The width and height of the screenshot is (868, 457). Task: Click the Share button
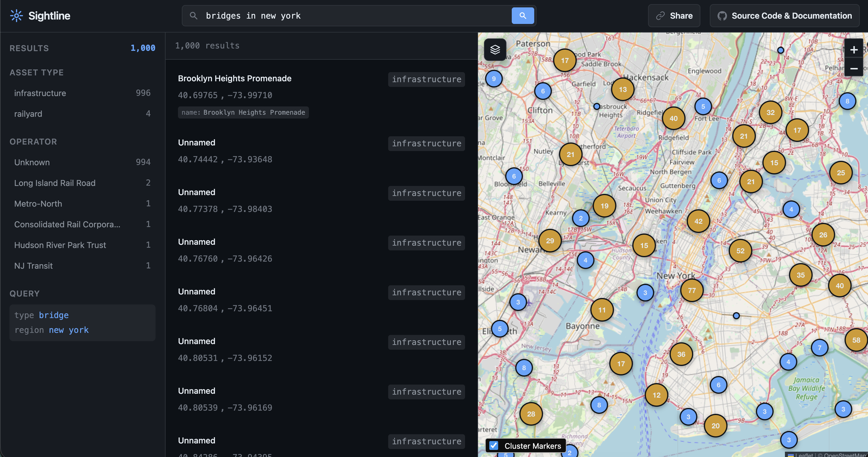(674, 15)
